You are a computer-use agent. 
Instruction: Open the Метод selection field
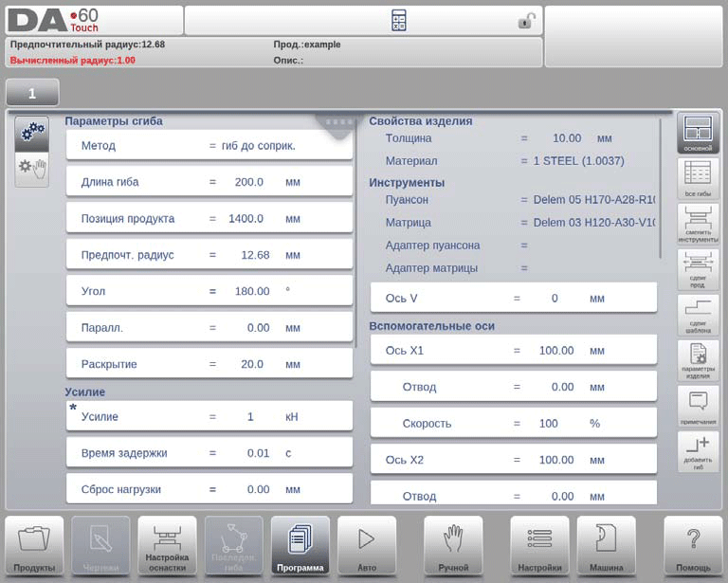click(209, 146)
